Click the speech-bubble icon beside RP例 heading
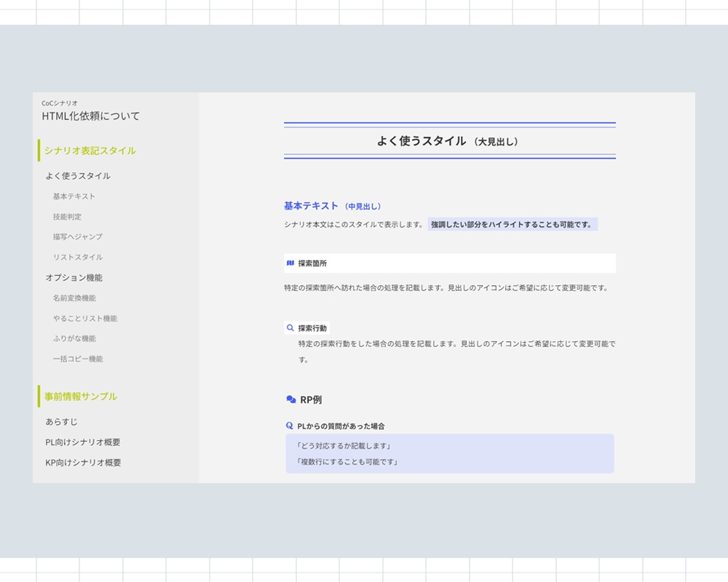 click(290, 399)
